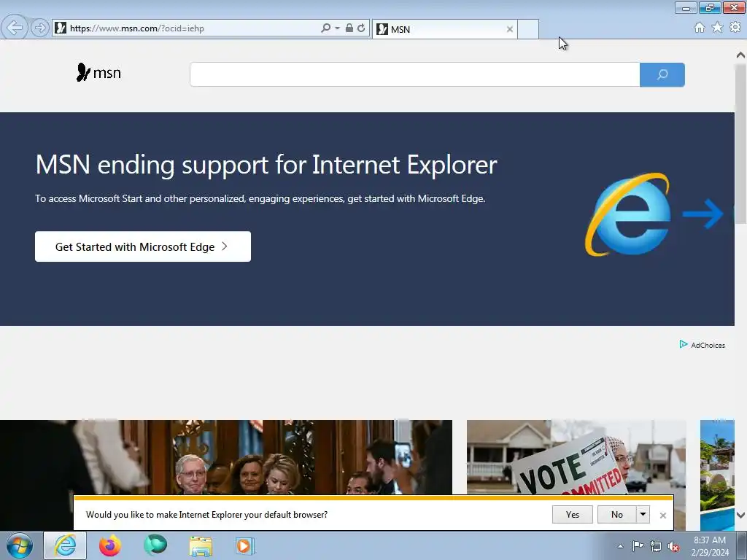Image resolution: width=747 pixels, height=560 pixels.
Task: Launch the media player taskbar icon
Action: point(245,545)
